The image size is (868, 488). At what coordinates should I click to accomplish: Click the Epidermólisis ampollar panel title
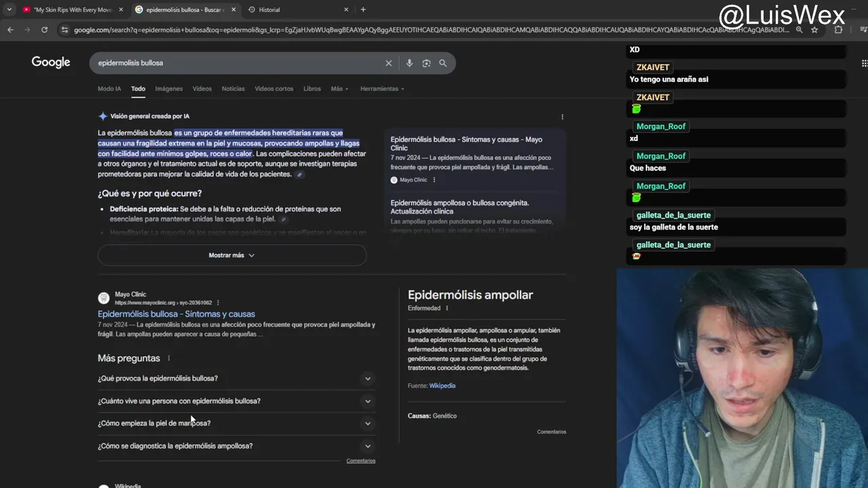(x=470, y=295)
